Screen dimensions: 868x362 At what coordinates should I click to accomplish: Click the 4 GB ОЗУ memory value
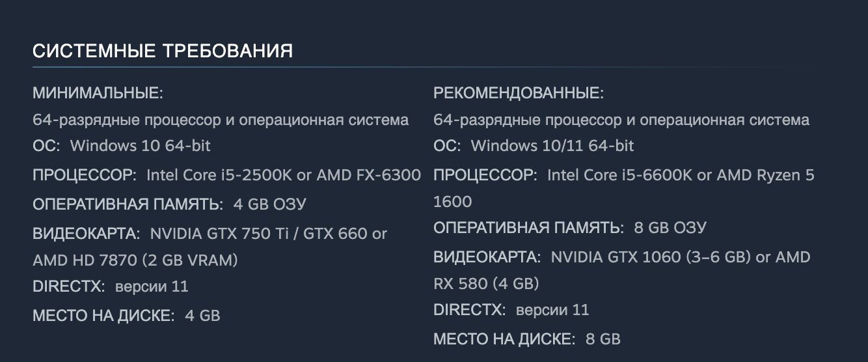click(x=269, y=204)
